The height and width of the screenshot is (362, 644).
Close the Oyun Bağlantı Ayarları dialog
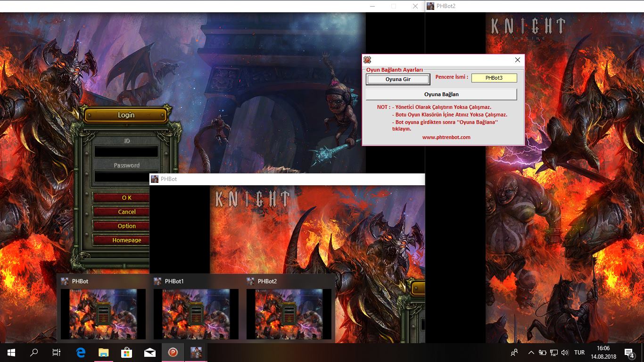(517, 60)
